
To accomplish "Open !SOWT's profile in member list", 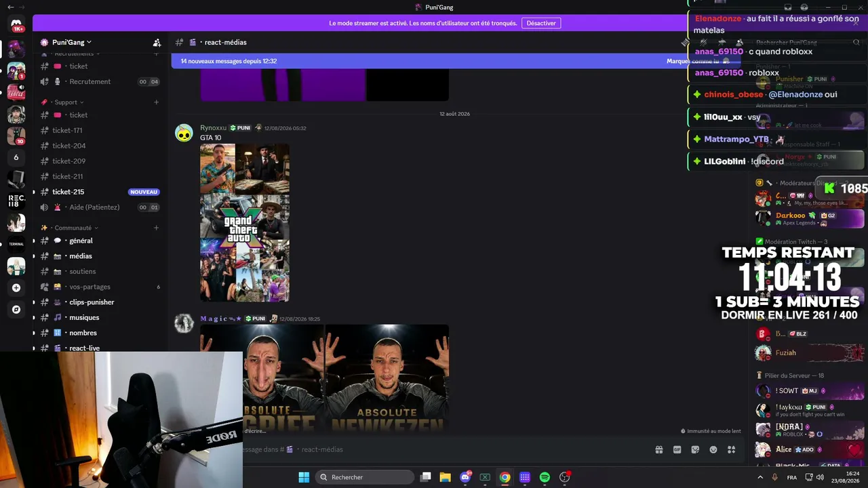I will [x=810, y=391].
